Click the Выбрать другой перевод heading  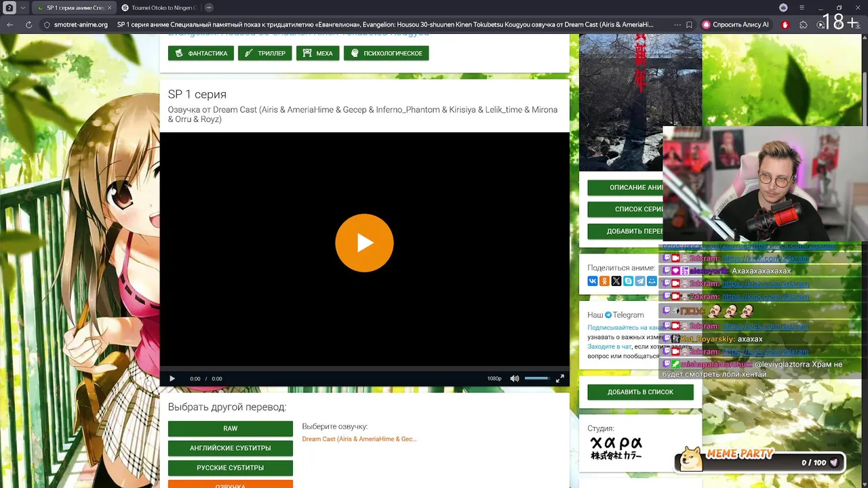coord(227,407)
